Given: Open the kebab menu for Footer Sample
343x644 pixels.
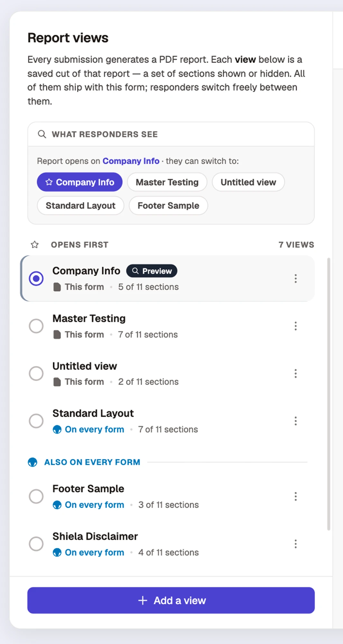Looking at the screenshot, I should (x=295, y=496).
